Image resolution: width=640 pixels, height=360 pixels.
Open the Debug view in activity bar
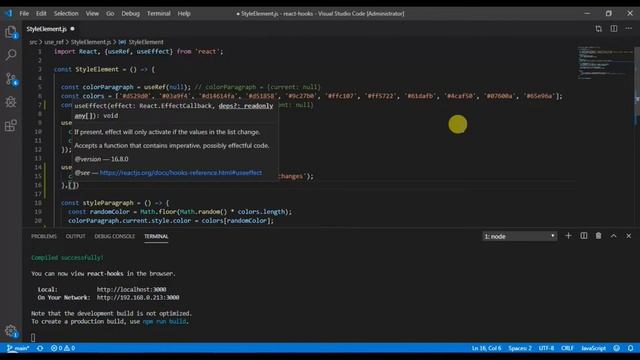click(x=11, y=102)
